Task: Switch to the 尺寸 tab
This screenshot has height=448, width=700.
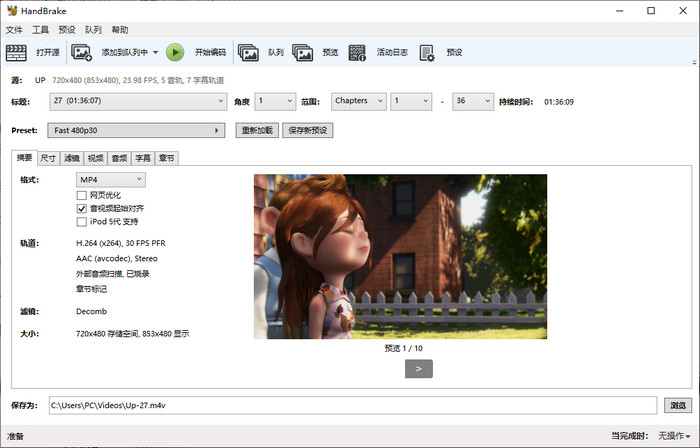Action: pos(48,158)
